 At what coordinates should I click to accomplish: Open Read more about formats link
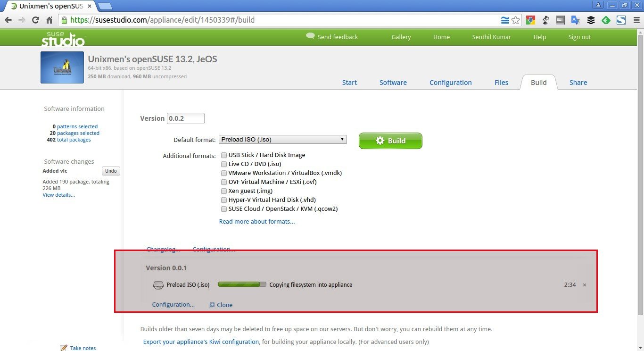[x=257, y=222]
